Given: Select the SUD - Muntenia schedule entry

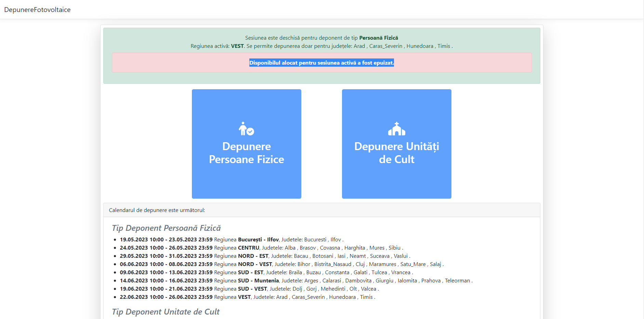Looking at the screenshot, I should [296, 281].
